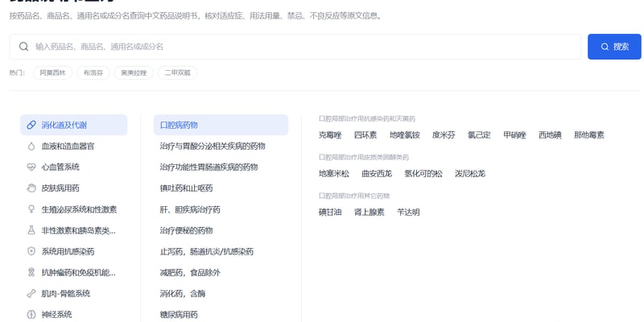Focus the drug name search input
The image size is (644, 322).
pyautogui.click(x=295, y=47)
